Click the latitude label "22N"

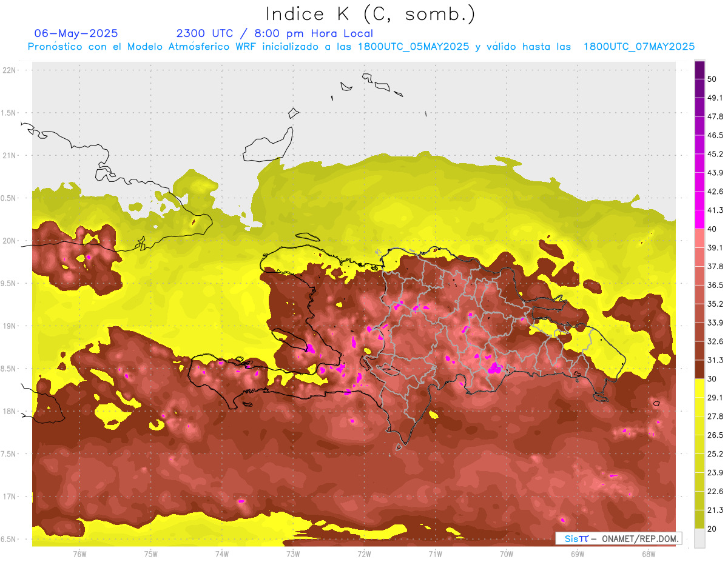pyautogui.click(x=9, y=70)
